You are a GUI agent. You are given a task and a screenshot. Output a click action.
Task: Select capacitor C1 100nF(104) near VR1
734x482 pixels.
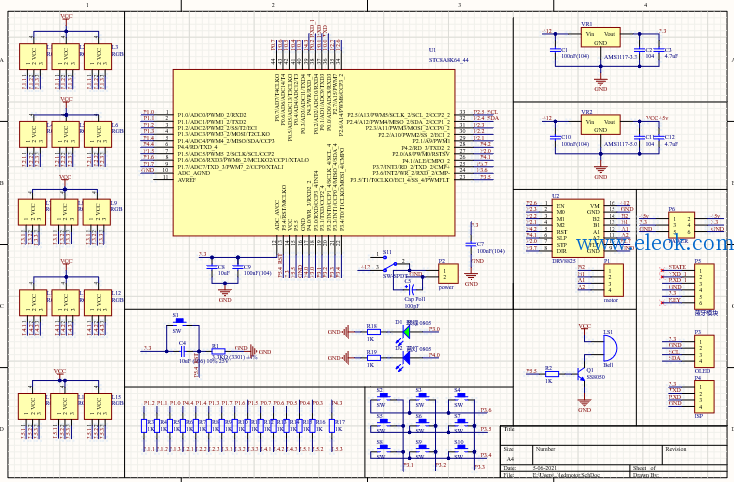click(555, 49)
